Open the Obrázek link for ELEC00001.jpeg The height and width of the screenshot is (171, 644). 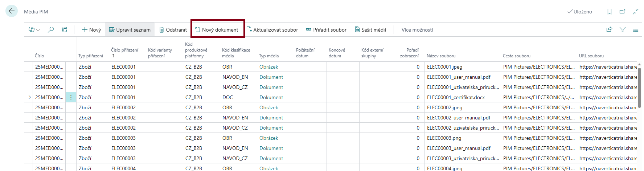pos(269,67)
